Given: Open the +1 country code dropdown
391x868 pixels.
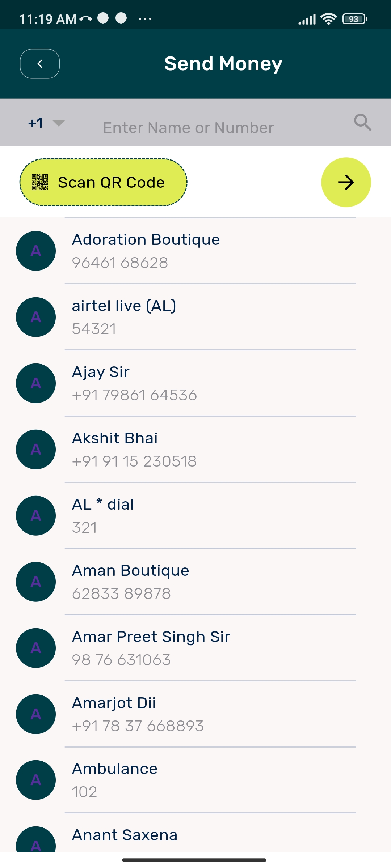Looking at the screenshot, I should (46, 123).
